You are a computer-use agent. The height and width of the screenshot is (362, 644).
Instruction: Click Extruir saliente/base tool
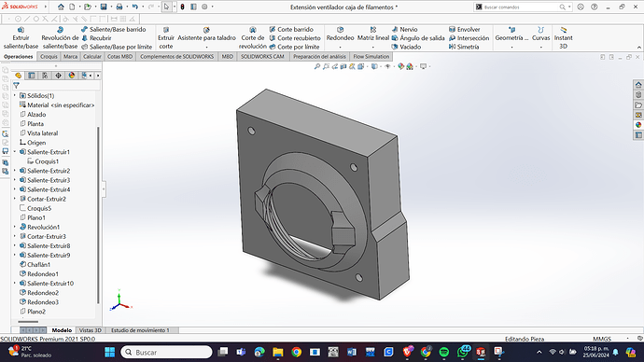(21, 37)
